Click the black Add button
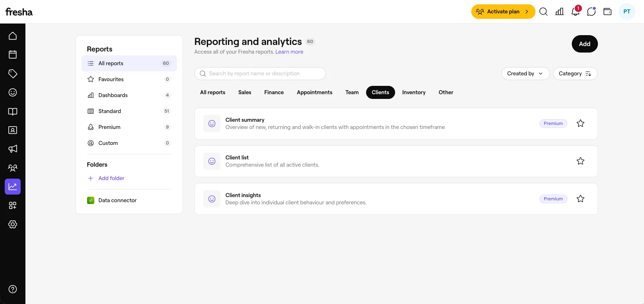 click(x=584, y=44)
